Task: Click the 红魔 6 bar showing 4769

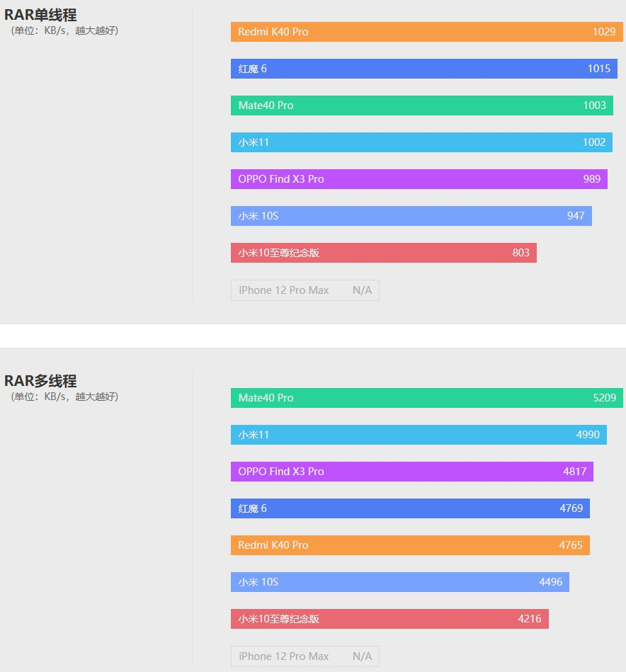Action: pos(411,508)
